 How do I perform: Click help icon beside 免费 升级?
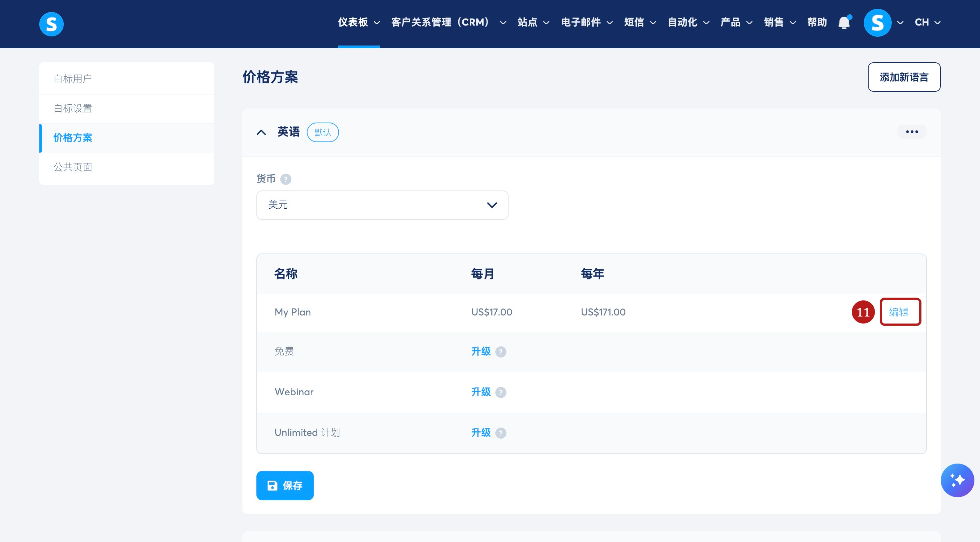tap(501, 352)
